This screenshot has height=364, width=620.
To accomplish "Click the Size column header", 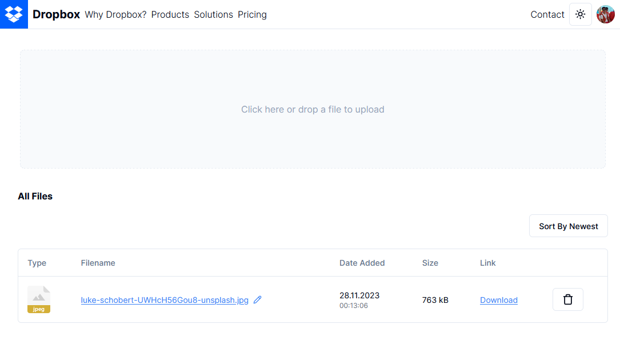I will [430, 263].
